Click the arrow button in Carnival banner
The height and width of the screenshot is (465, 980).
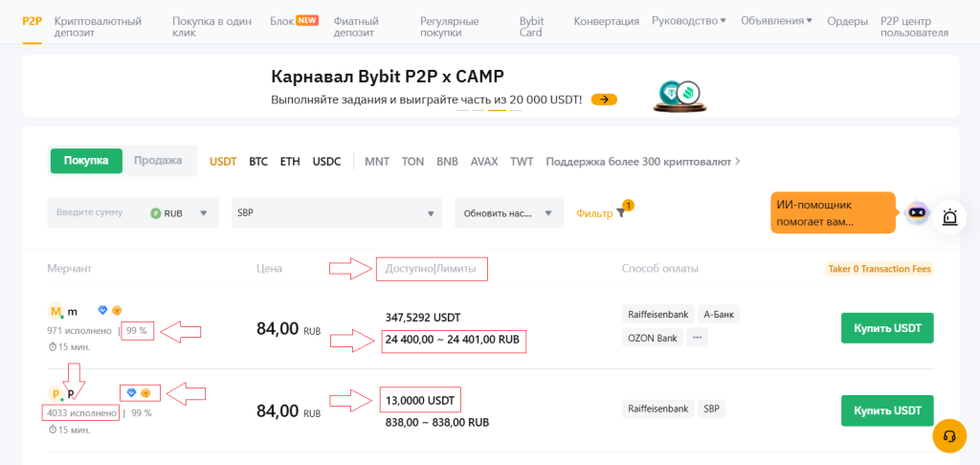coord(604,99)
